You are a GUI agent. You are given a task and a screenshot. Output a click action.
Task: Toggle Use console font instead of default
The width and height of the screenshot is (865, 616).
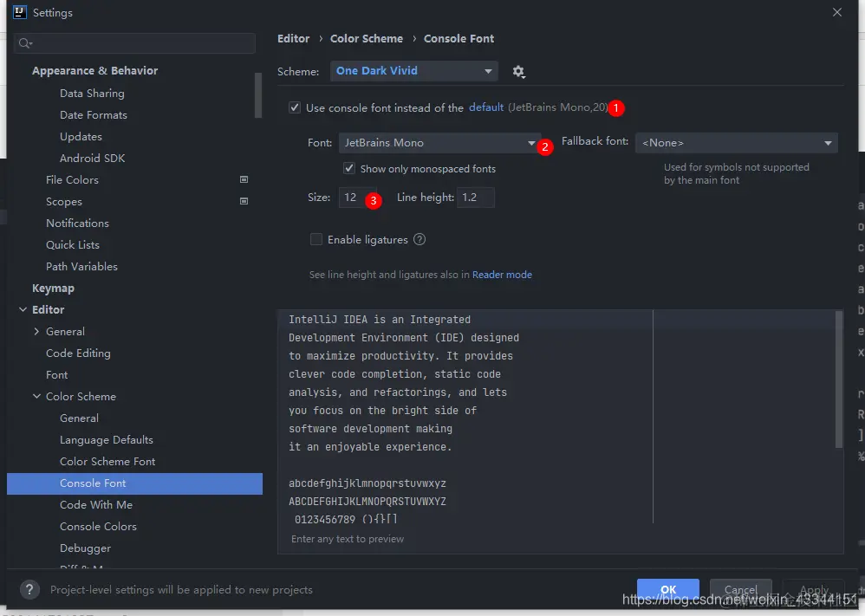click(x=296, y=107)
